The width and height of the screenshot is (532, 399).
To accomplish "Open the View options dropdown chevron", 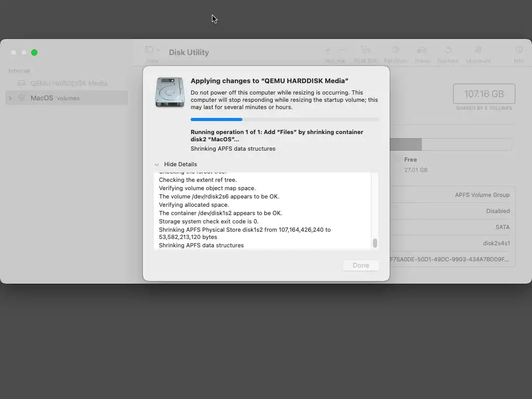I will (158, 50).
